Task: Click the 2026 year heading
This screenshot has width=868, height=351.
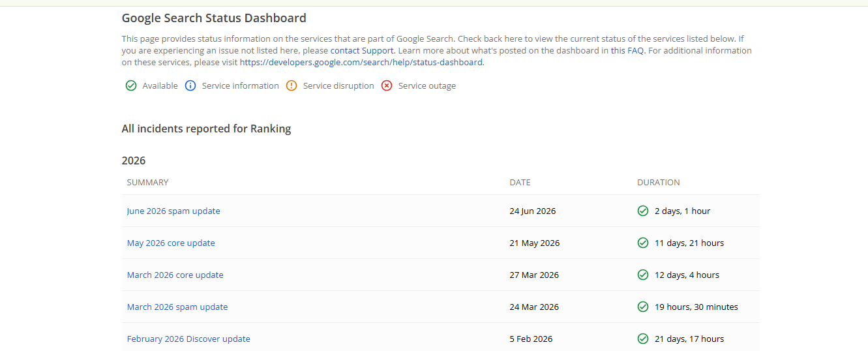Action: point(134,160)
